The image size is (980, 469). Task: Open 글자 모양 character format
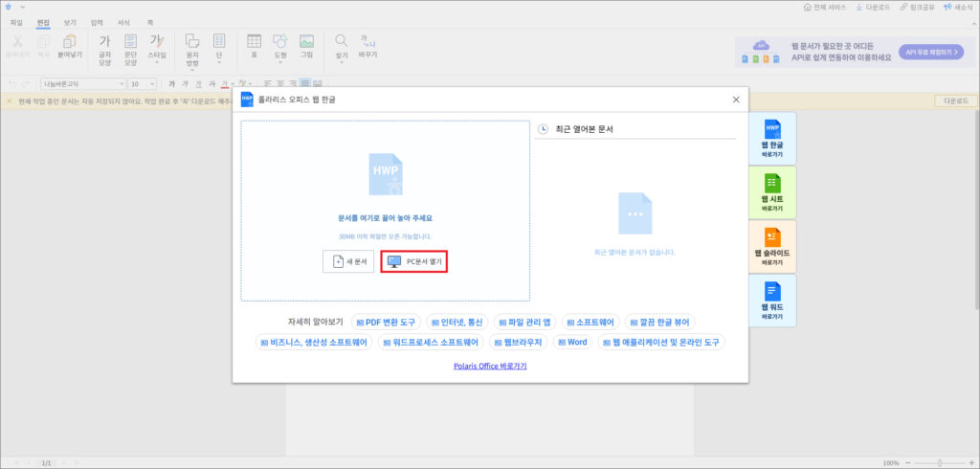[104, 50]
